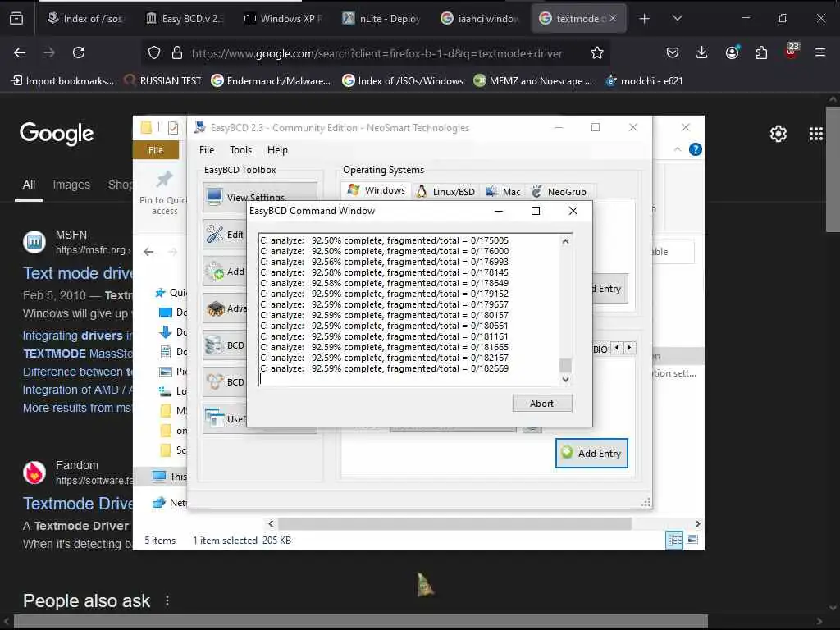Viewport: 840px width, 630px height.
Task: Switch to the Windows XP browser tab
Action: coord(284,19)
